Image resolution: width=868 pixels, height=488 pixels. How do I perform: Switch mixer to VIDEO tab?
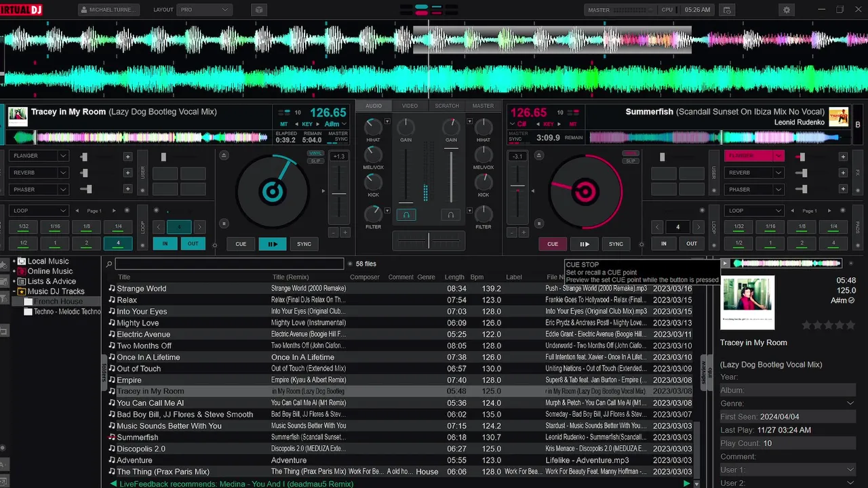[x=410, y=106]
